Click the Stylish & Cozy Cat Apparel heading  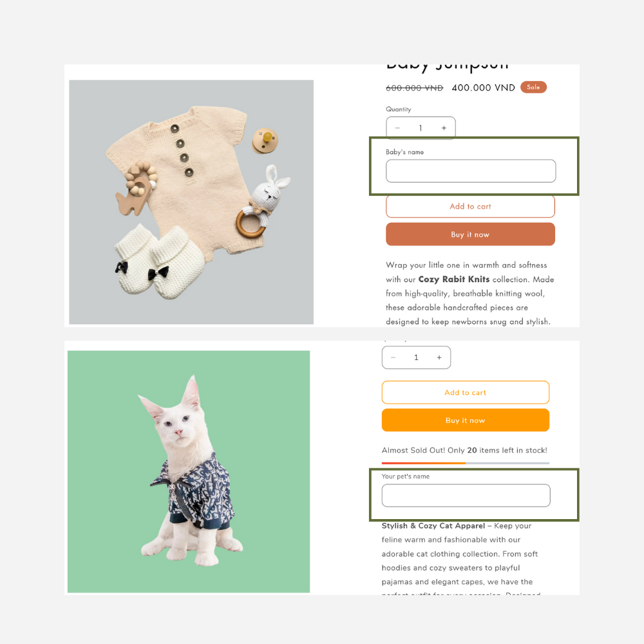433,526
